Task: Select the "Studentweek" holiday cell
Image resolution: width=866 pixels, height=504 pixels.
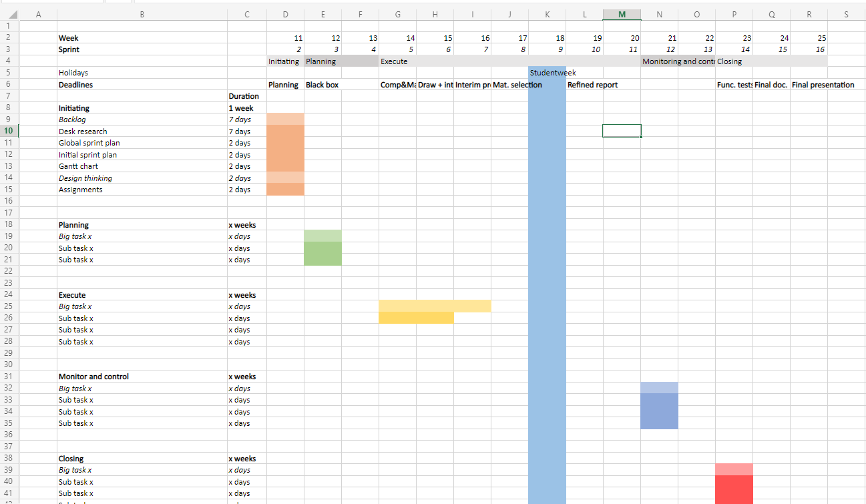Action: point(547,73)
